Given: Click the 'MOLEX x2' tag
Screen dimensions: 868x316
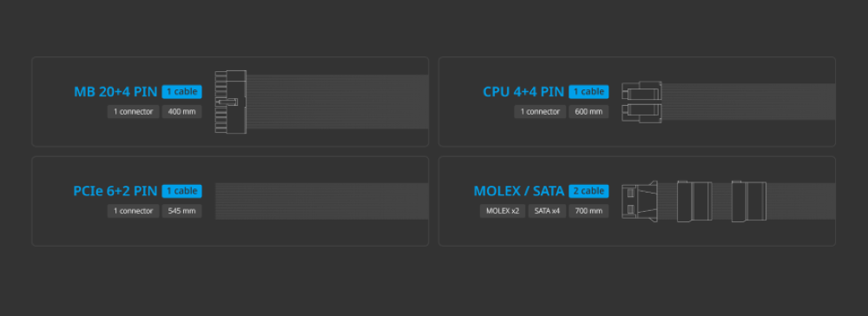Looking at the screenshot, I should click(503, 211).
